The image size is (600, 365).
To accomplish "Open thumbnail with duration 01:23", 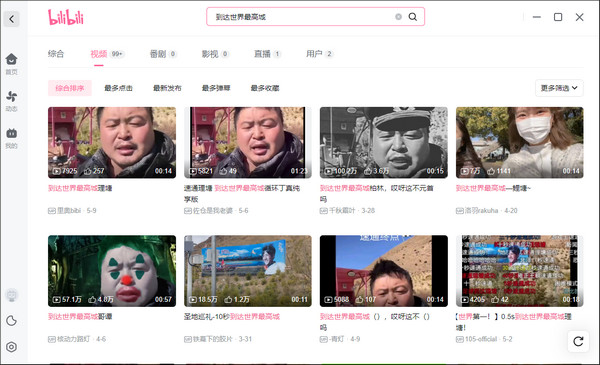I will [x=248, y=142].
